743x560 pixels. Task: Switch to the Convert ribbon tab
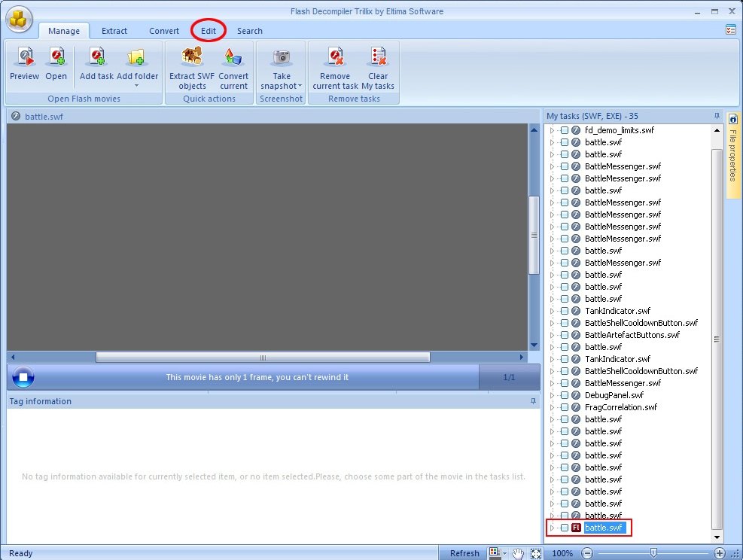click(164, 31)
